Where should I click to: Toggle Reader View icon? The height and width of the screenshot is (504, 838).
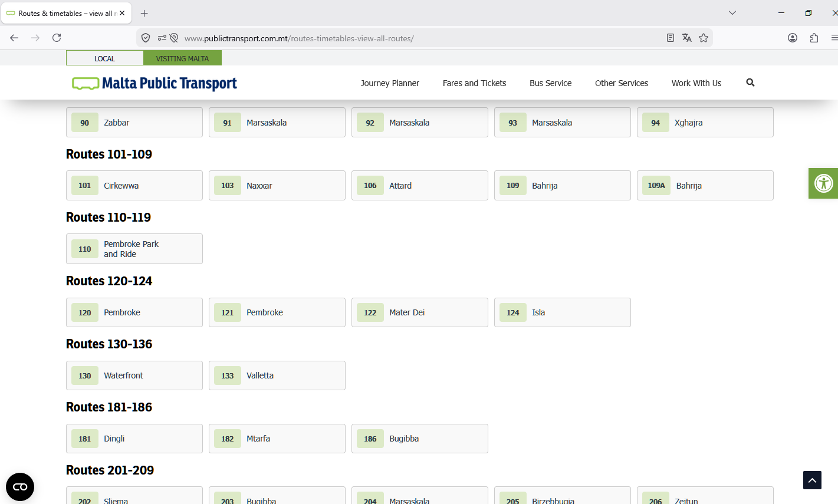click(671, 38)
